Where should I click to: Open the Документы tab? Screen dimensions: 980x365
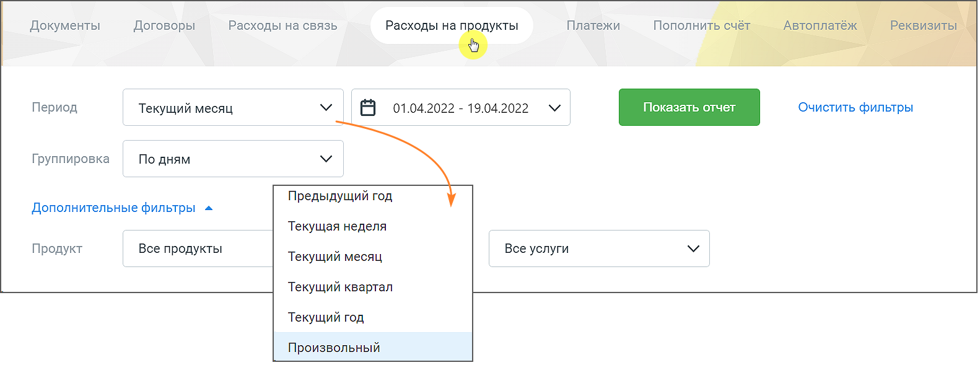(x=65, y=25)
